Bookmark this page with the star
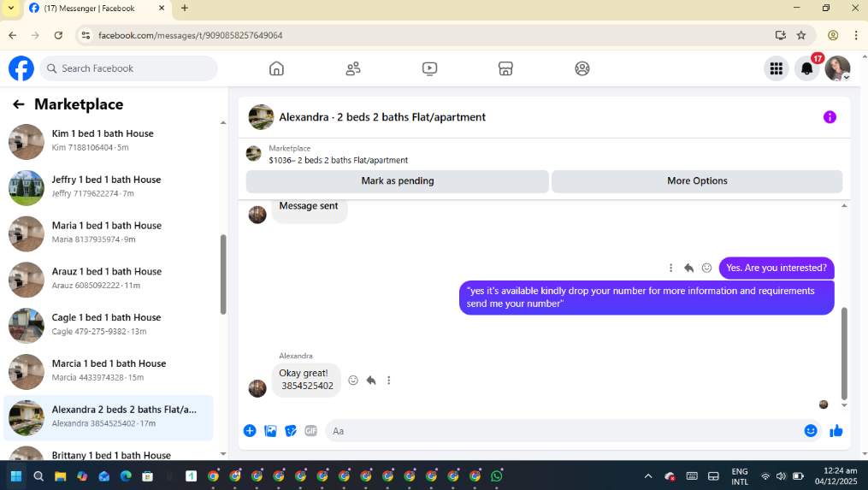 pos(801,35)
